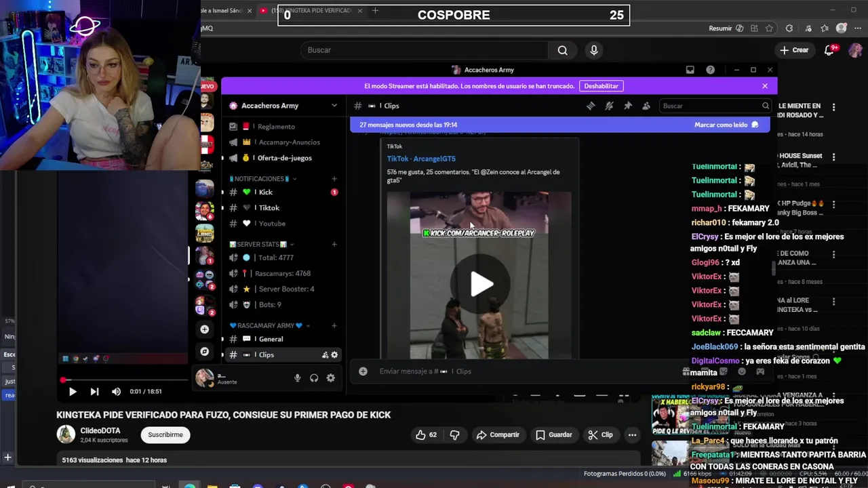Open new browser tab plus button

pos(375,10)
